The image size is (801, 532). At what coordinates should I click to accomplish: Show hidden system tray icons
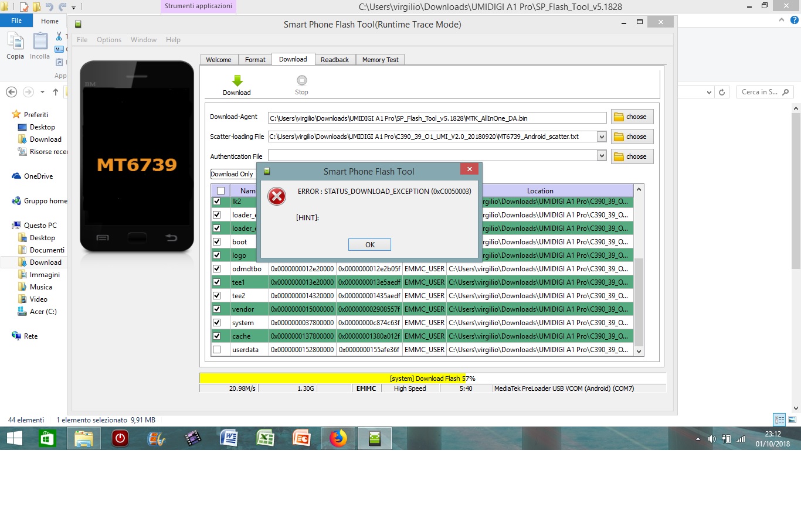tap(698, 439)
